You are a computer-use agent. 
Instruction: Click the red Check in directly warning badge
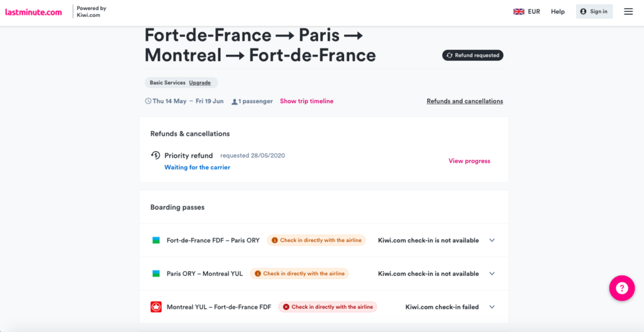pyautogui.click(x=328, y=307)
